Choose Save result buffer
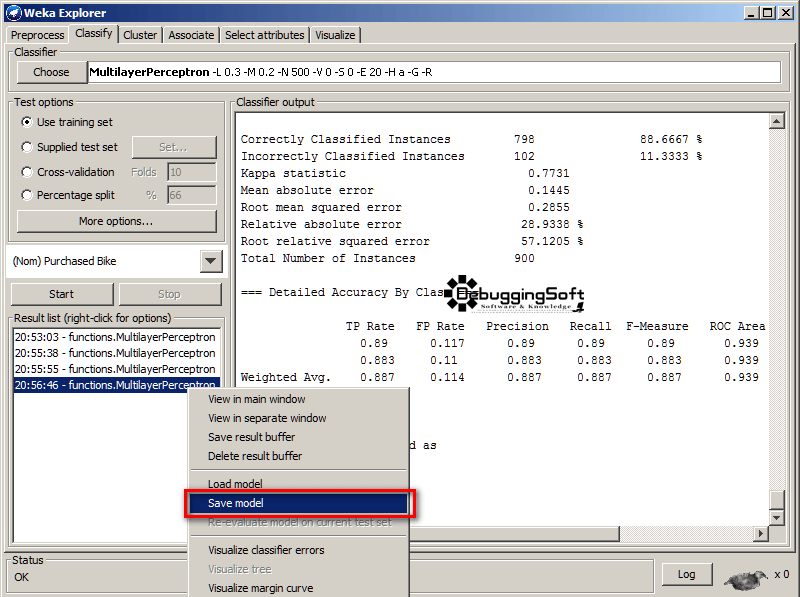 pyautogui.click(x=299, y=437)
